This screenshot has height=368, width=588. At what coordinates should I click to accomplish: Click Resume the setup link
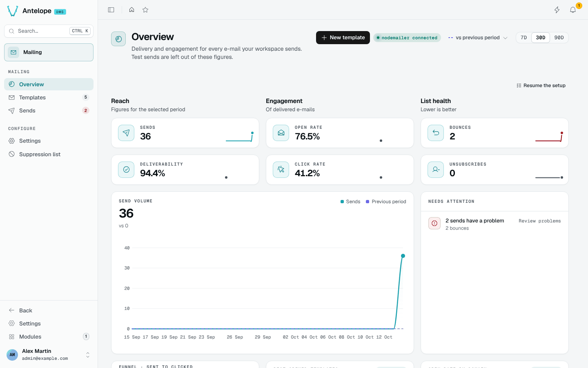[541, 85]
